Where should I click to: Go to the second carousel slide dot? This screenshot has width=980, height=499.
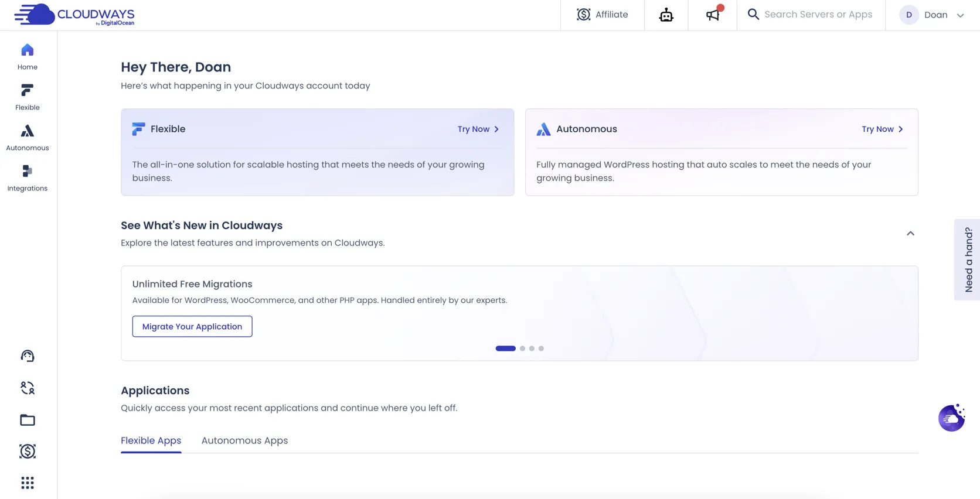[522, 348]
